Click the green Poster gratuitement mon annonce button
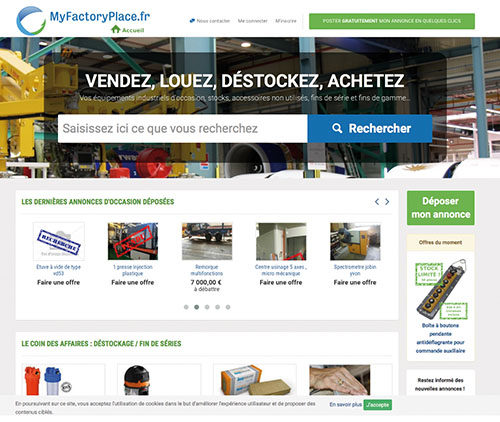500x422 pixels. pyautogui.click(x=392, y=21)
